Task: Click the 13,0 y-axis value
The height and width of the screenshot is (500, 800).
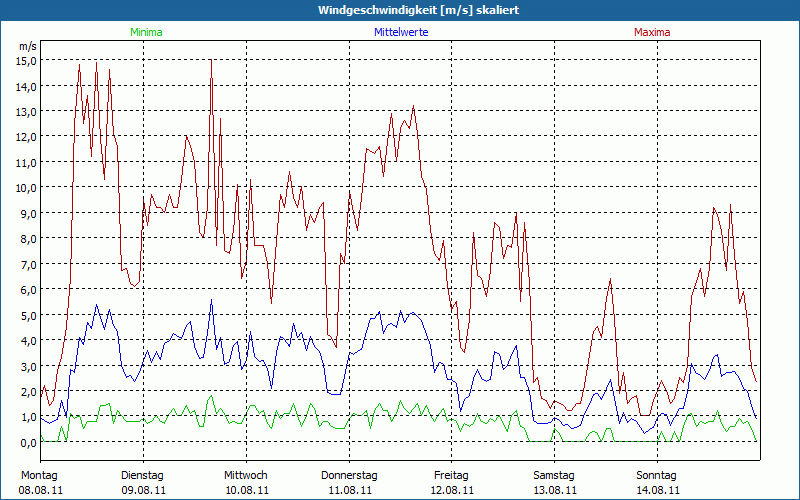Action: tap(28, 112)
